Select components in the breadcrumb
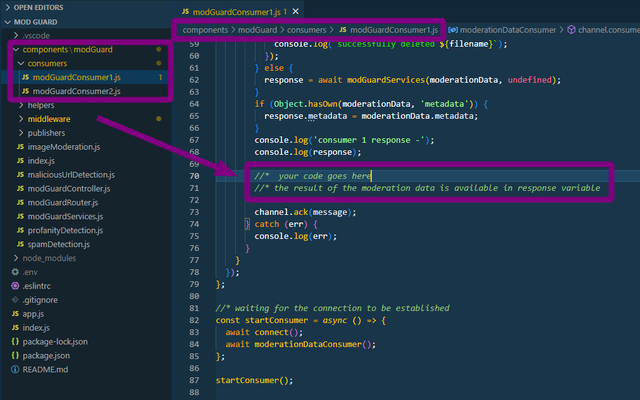The height and width of the screenshot is (400, 640). 205,30
